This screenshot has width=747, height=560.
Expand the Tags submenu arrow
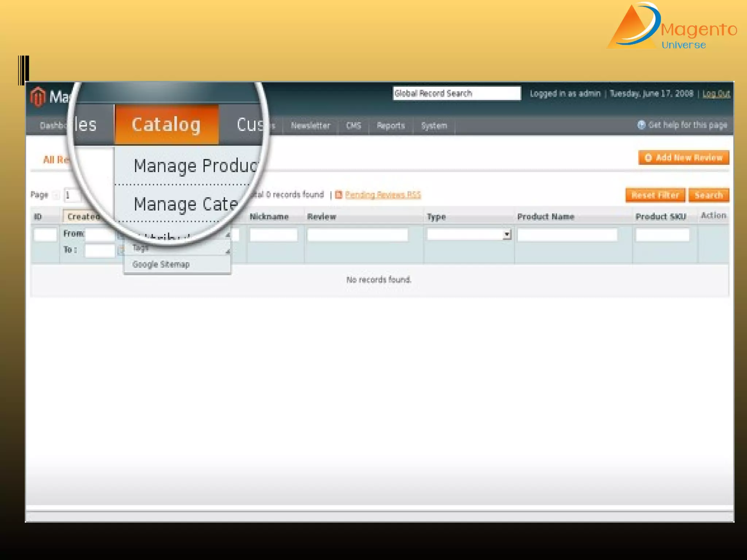tap(228, 251)
